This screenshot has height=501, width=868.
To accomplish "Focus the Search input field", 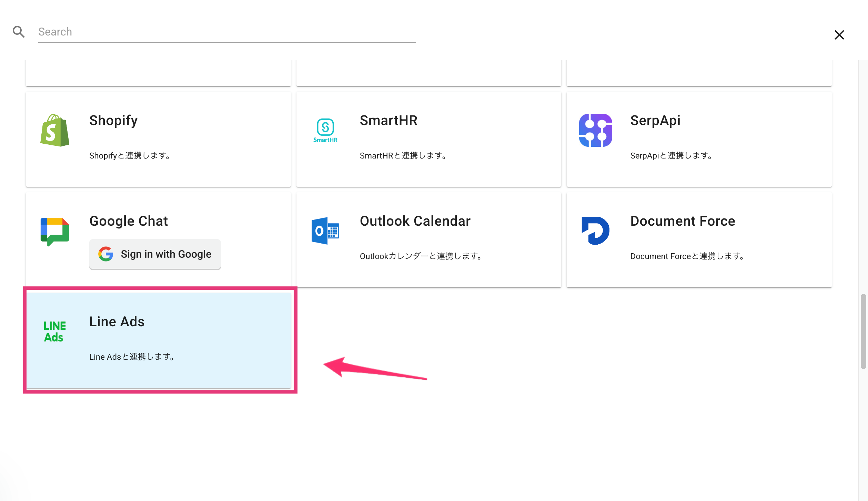I will [227, 32].
